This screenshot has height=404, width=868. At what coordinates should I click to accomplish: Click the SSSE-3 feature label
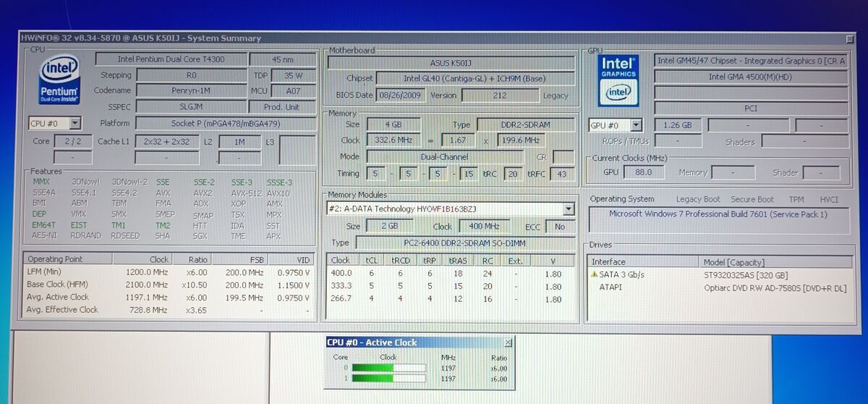(279, 182)
